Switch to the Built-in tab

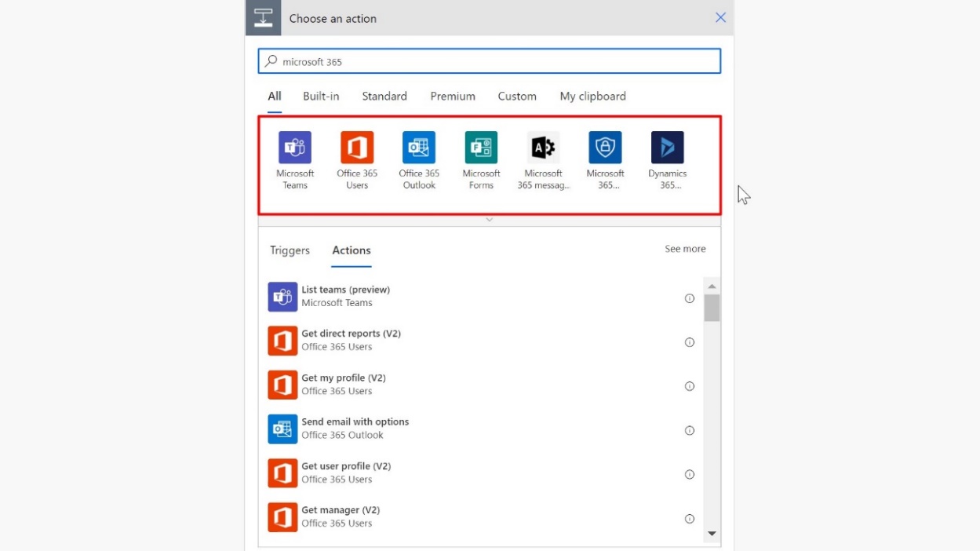pyautogui.click(x=321, y=97)
